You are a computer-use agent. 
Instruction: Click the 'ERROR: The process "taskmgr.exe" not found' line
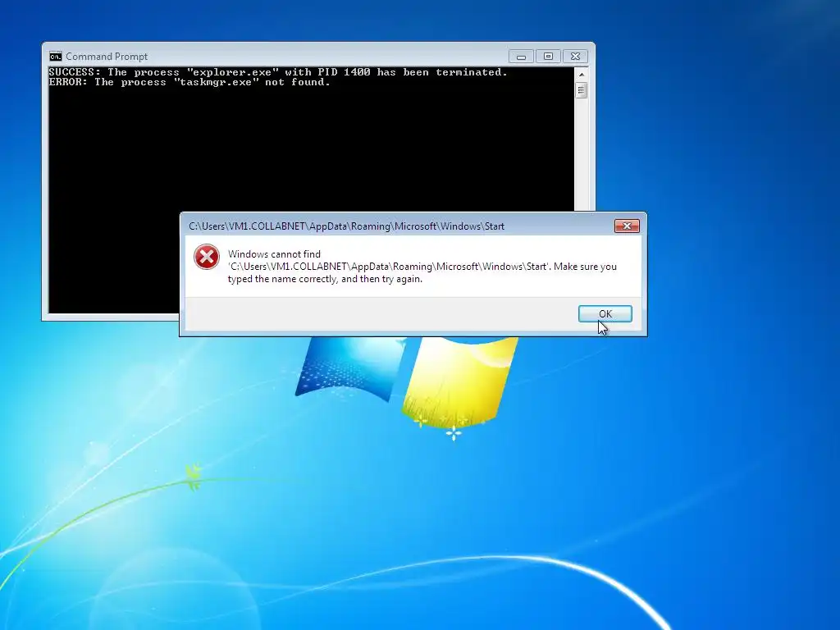189,82
